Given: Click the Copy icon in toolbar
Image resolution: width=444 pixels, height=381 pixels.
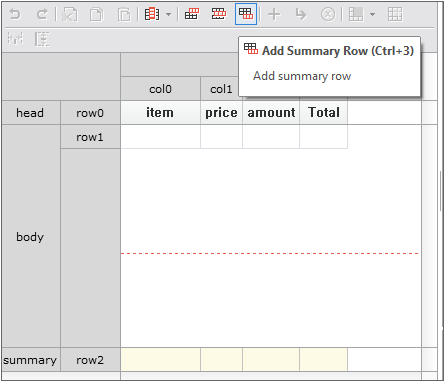Looking at the screenshot, I should [97, 14].
